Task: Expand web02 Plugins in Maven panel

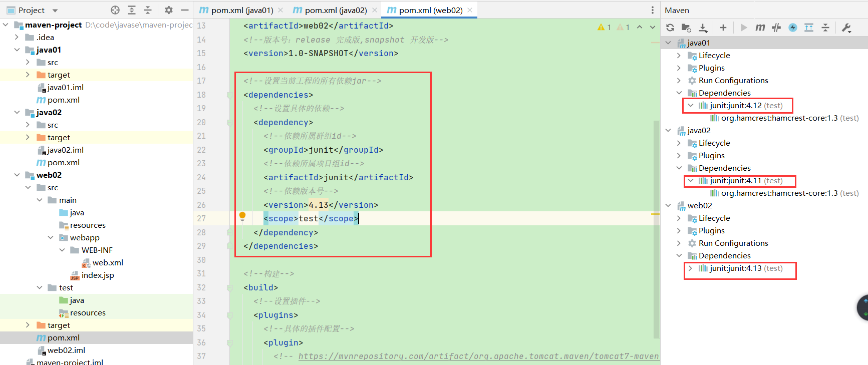Action: tap(679, 231)
